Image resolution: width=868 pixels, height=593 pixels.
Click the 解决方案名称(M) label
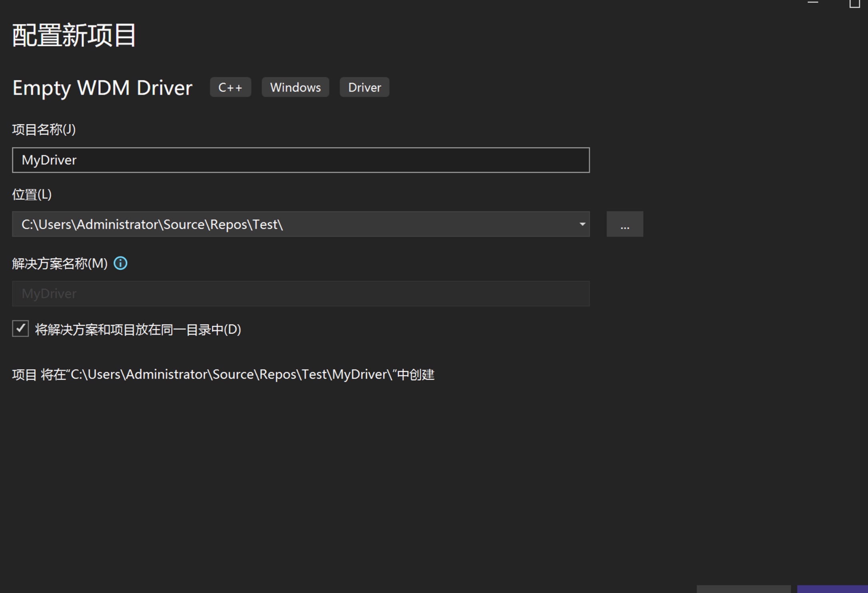click(60, 264)
